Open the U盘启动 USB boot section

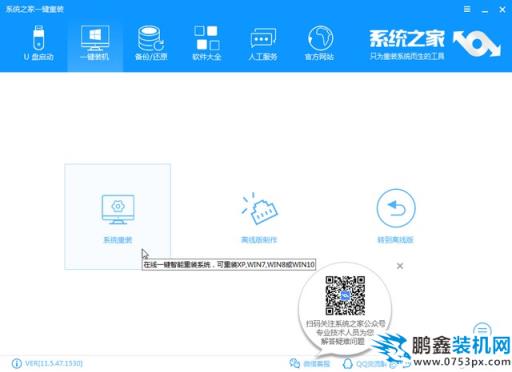pos(39,43)
